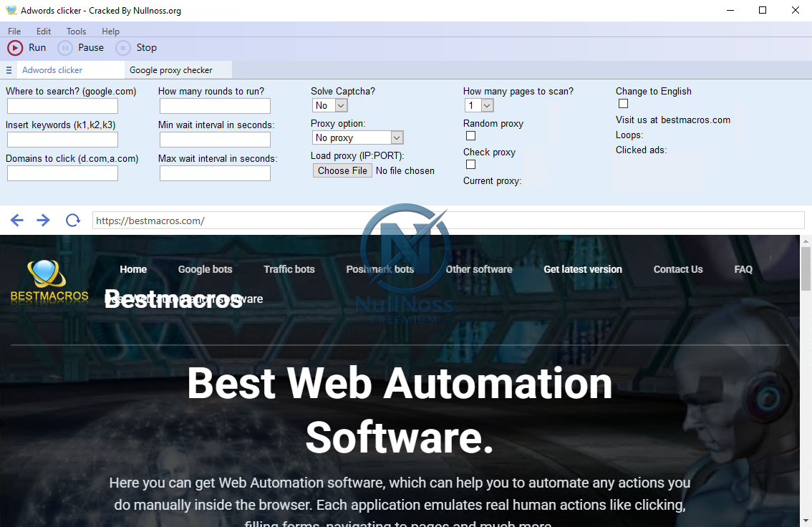
Task: Navigate back in the embedded browser
Action: pos(16,220)
